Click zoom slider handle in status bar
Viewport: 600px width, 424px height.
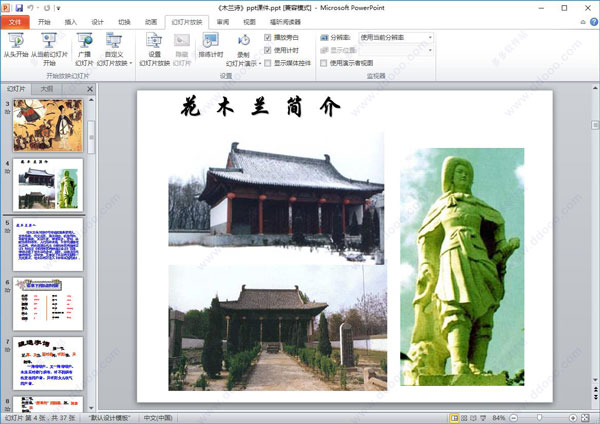[x=539, y=418]
